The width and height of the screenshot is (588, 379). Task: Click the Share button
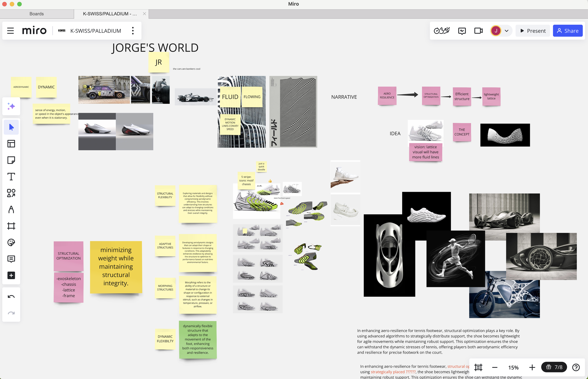[568, 31]
